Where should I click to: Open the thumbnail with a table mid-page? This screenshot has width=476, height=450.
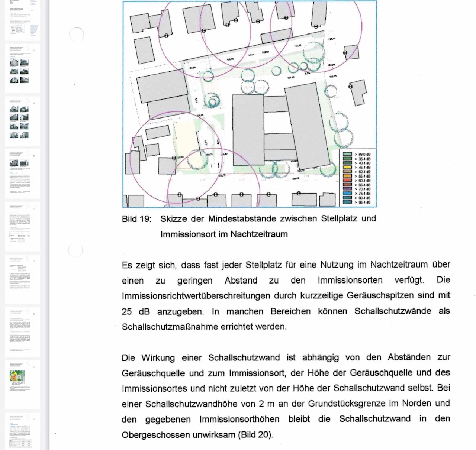[22, 227]
